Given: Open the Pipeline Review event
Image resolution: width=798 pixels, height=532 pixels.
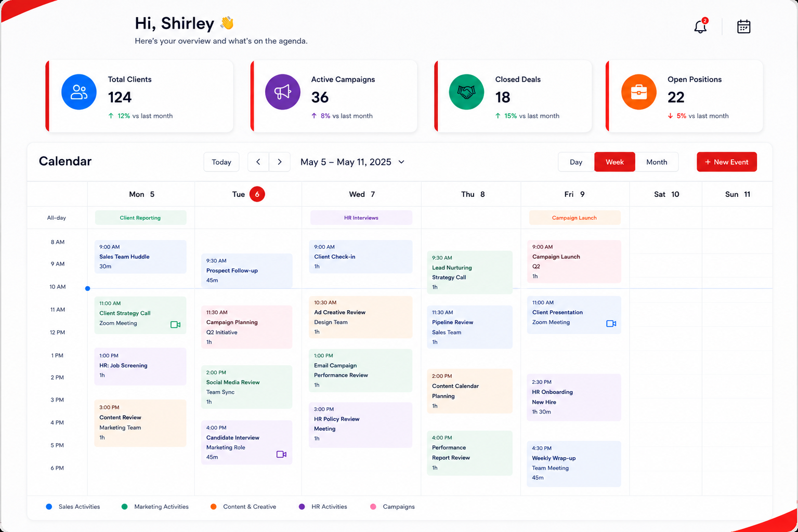Looking at the screenshot, I should (x=470, y=327).
